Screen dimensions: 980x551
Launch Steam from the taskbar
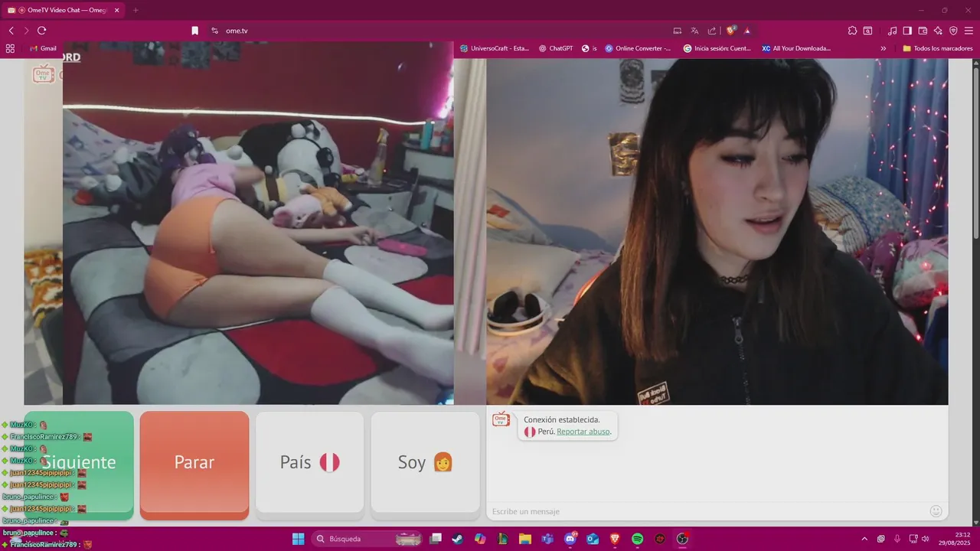458,539
